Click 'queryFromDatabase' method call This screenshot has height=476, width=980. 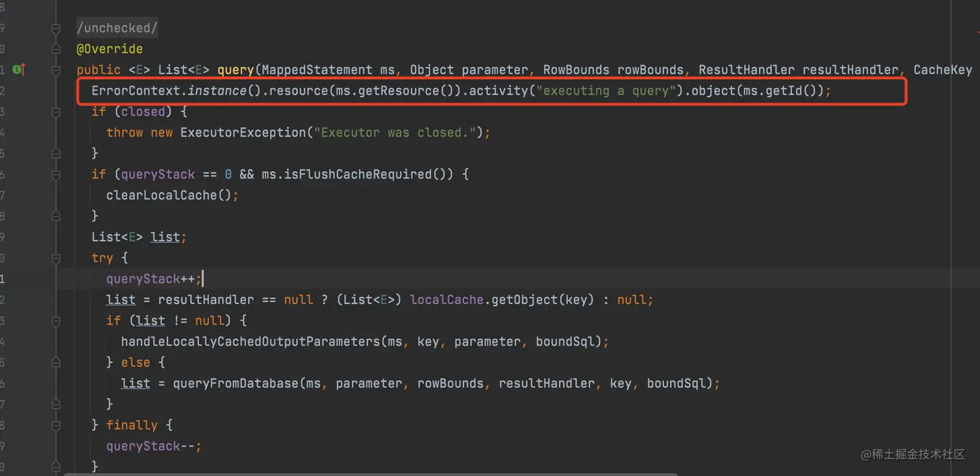click(235, 383)
